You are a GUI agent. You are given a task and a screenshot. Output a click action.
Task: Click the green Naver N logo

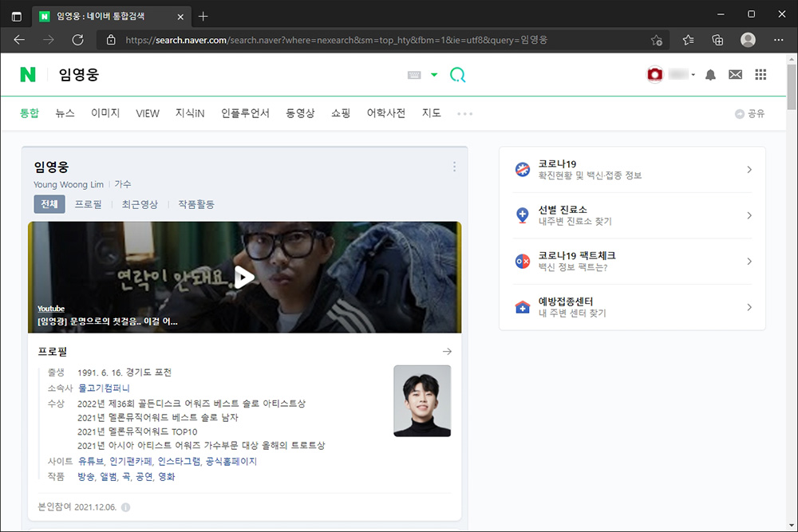pos(28,75)
